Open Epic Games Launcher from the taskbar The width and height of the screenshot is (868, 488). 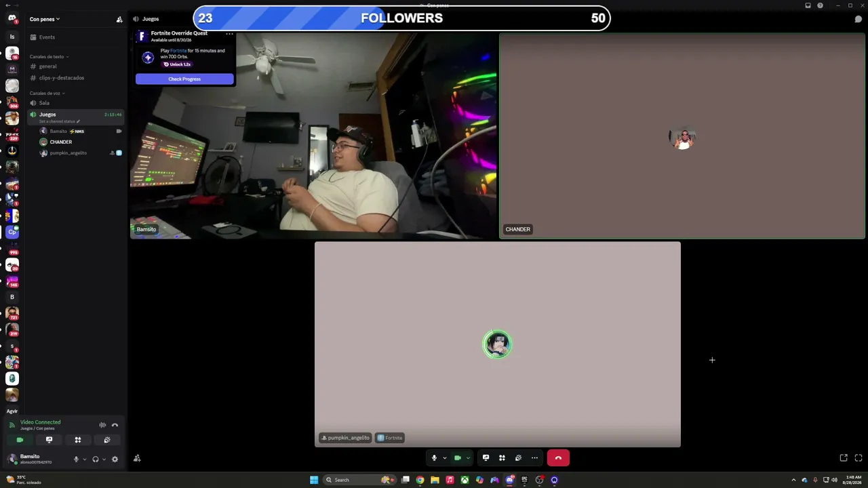pos(524,480)
